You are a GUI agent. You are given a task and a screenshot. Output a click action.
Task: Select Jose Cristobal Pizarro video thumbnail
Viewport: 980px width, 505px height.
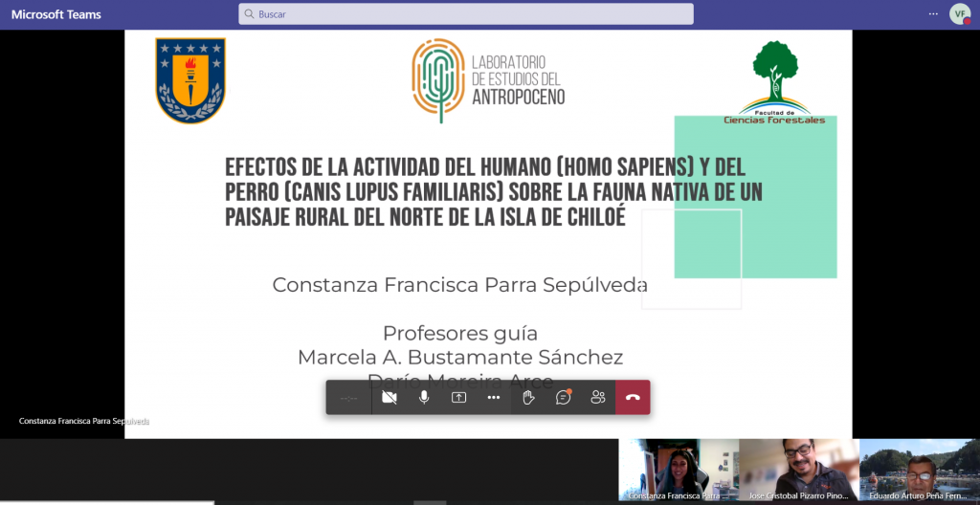(x=799, y=470)
